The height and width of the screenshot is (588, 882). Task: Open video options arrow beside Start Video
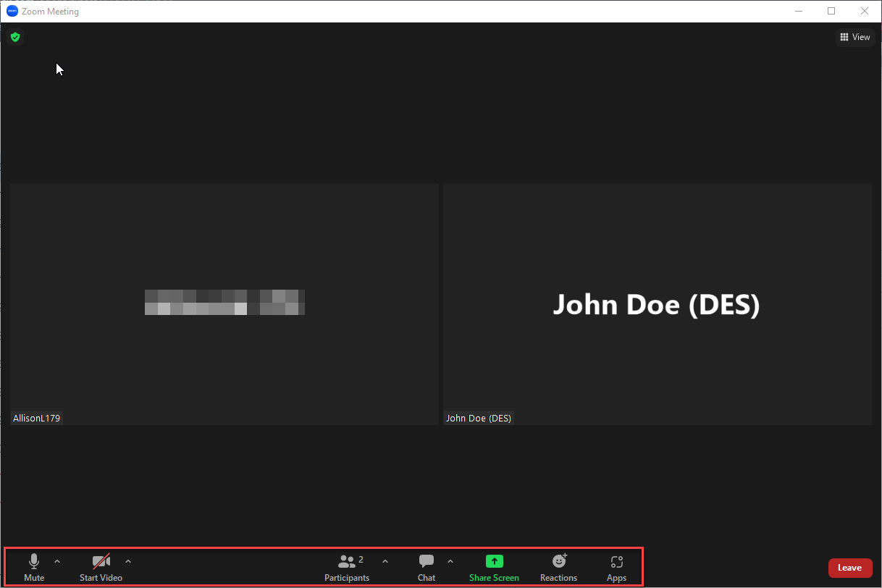pos(128,561)
